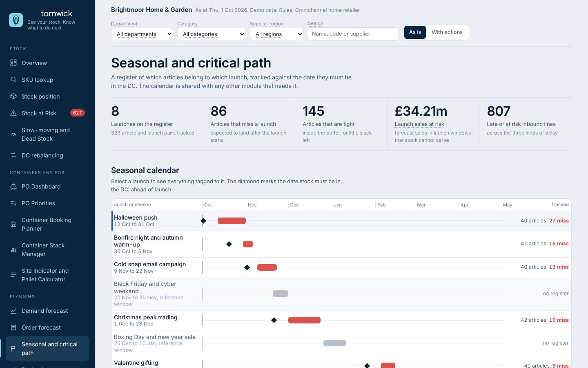Focus the Name, code or supplier search field
The width and height of the screenshot is (588, 368).
pyautogui.click(x=353, y=34)
